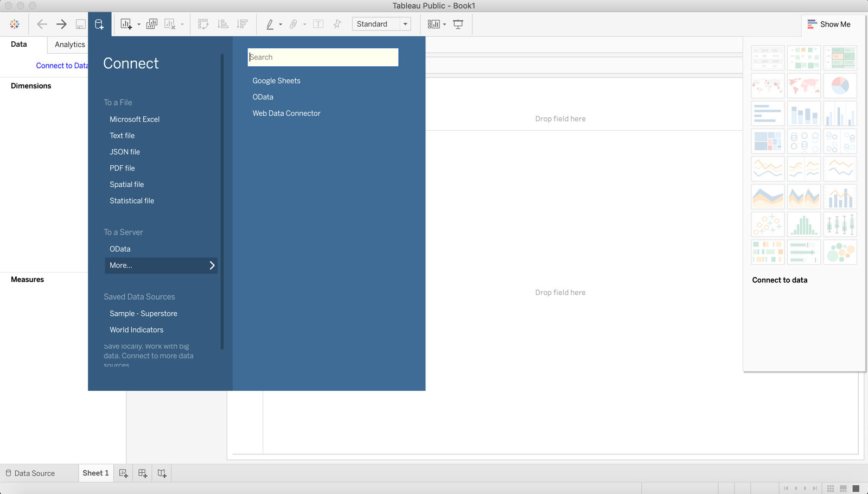This screenshot has width=868, height=494.
Task: Click the Presentation Mode icon
Action: point(458,24)
